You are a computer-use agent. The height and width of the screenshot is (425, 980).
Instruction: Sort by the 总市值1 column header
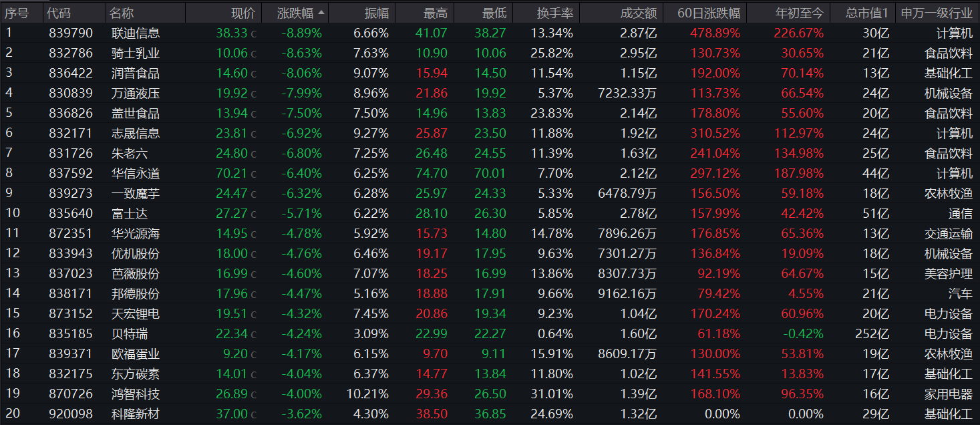pos(867,13)
